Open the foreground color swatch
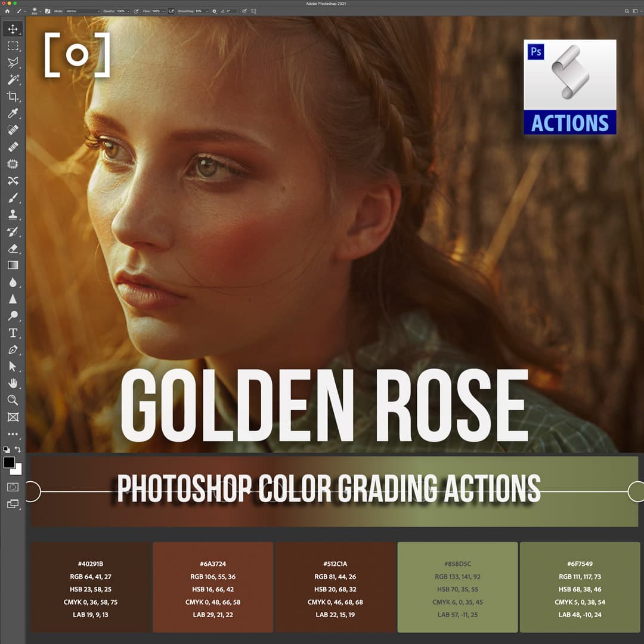The height and width of the screenshot is (644, 644). coord(10,463)
